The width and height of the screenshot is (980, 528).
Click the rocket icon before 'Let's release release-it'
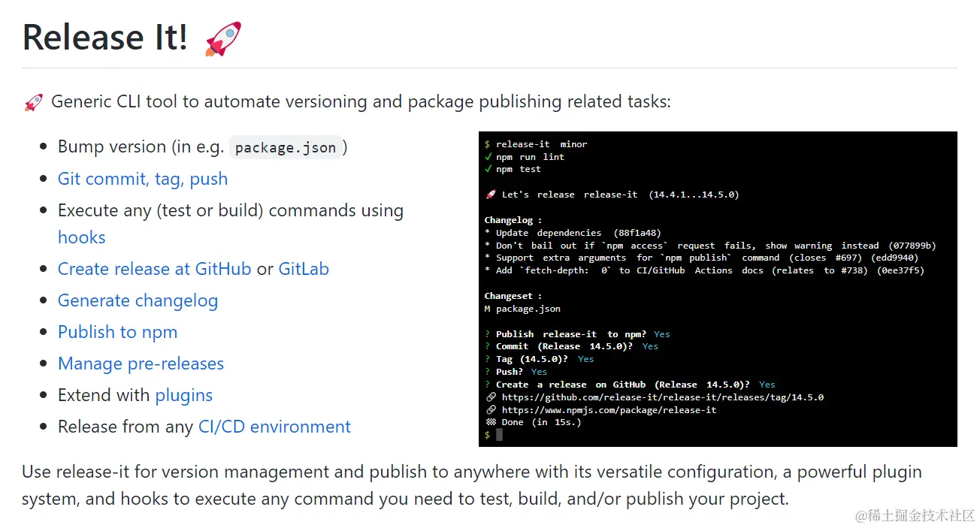(490, 195)
